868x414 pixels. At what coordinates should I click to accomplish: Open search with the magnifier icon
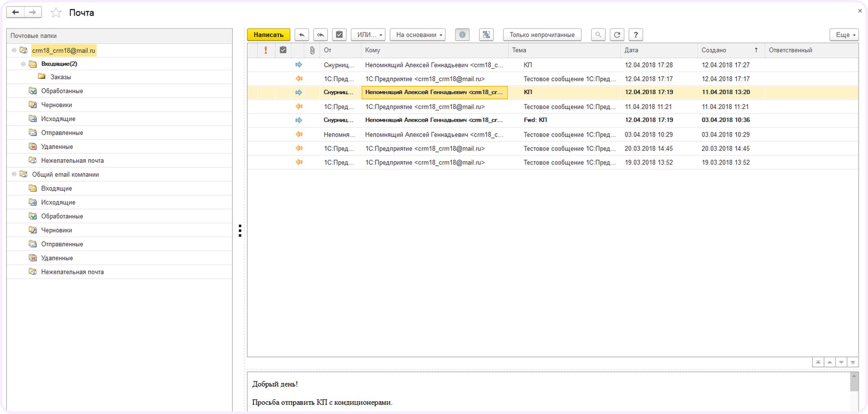(x=598, y=35)
